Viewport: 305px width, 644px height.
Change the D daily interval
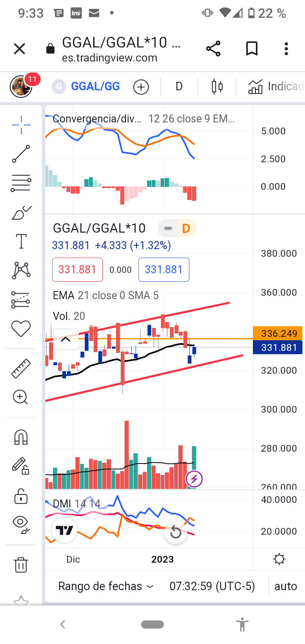[x=179, y=87]
